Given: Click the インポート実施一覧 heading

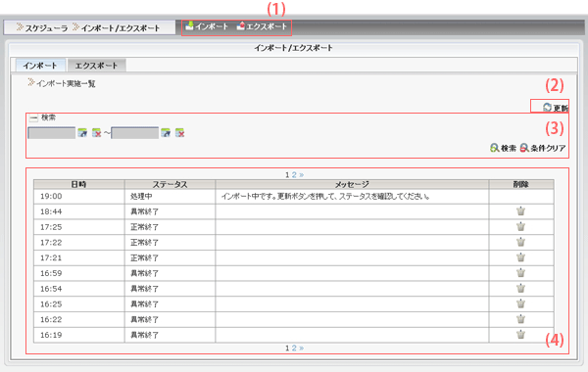Looking at the screenshot, I should 66,83.
